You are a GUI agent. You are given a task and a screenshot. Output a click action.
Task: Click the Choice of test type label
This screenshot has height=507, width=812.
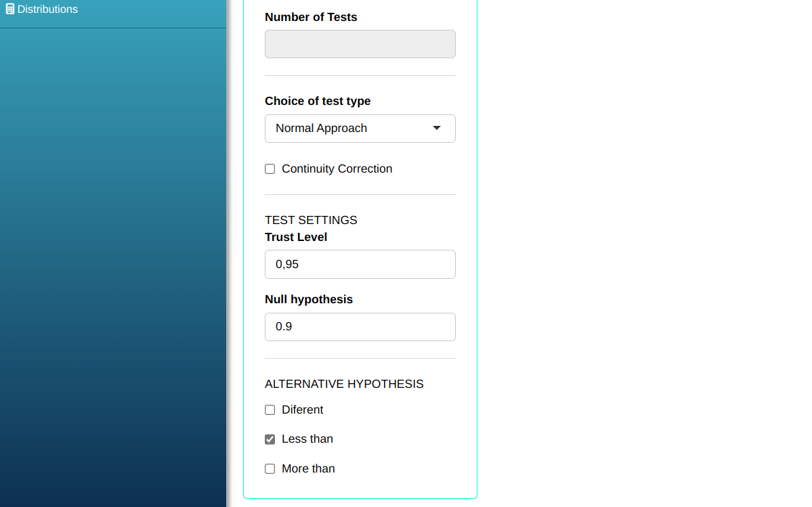[x=318, y=102]
